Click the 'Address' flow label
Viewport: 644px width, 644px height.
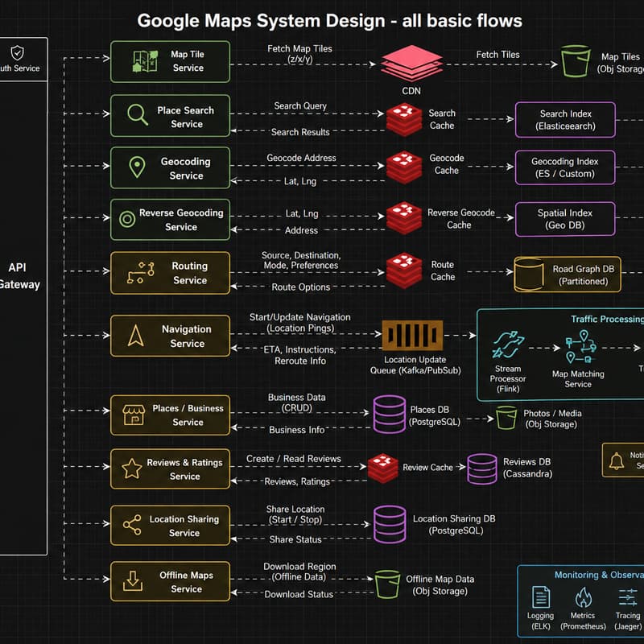pyautogui.click(x=301, y=230)
